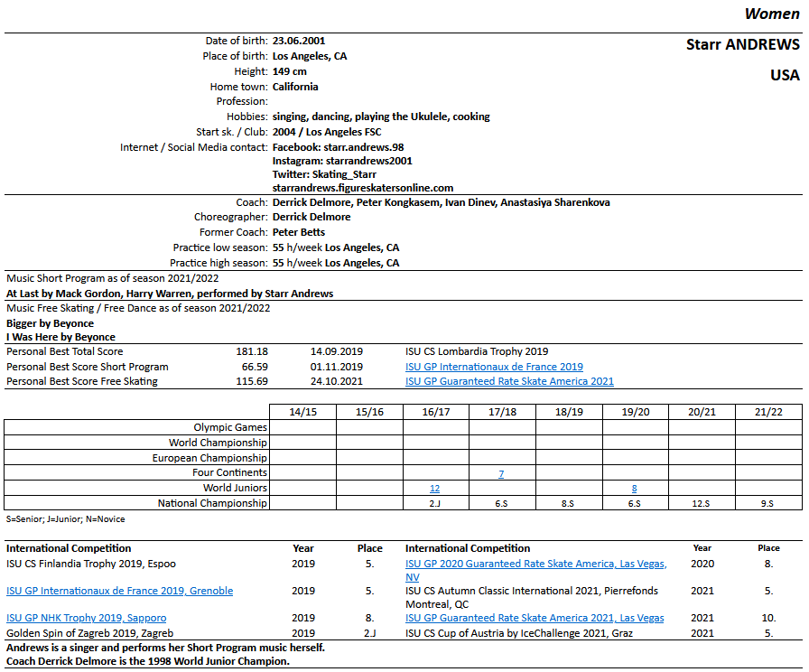This screenshot has height=672, width=809.
Task: Select 'ISU CS Lombardia Trophy 2019' text
Action: pyautogui.click(x=477, y=351)
